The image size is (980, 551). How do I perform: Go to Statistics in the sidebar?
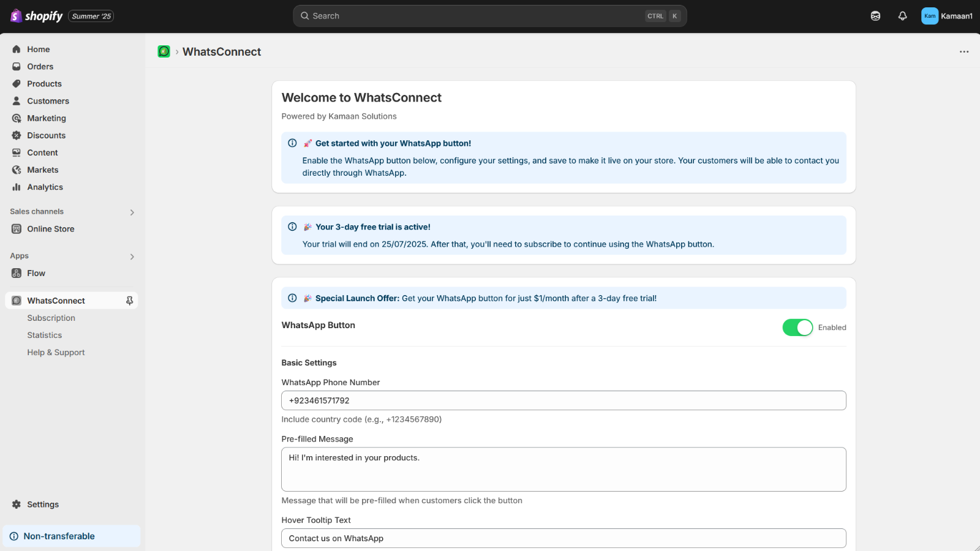44,335
